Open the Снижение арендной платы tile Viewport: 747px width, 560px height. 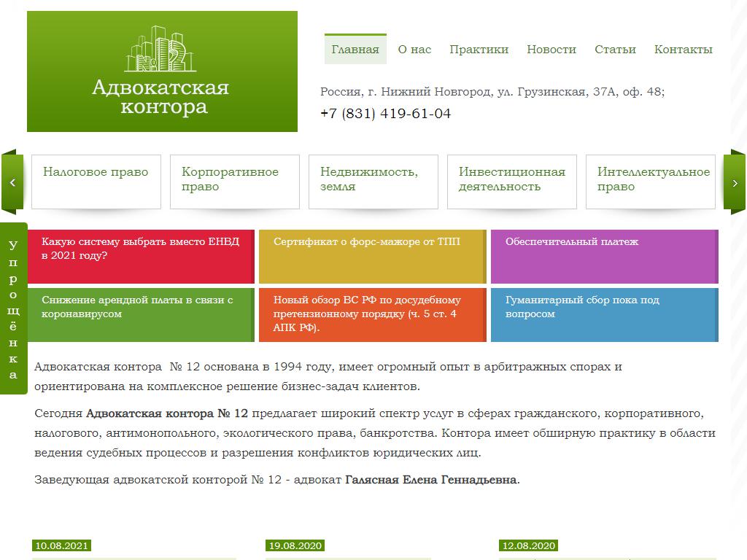(x=140, y=314)
